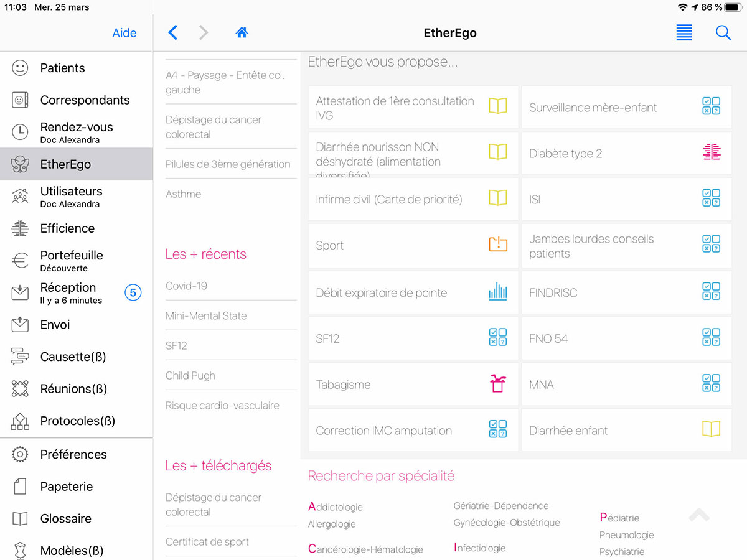Choose Covid-19 in recent items
Image resolution: width=747 pixels, height=560 pixels.
187,286
